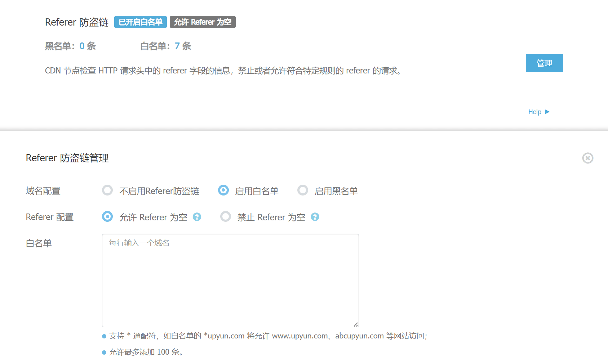The height and width of the screenshot is (364, 608).
Task: Click the 黑名单 0 条 count
Action: point(70,46)
